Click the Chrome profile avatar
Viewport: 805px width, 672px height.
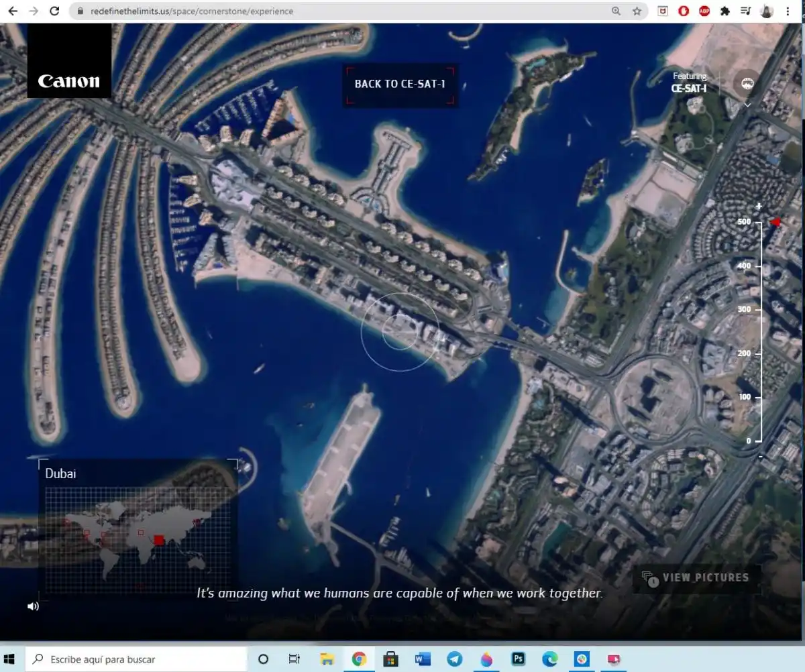tap(766, 11)
